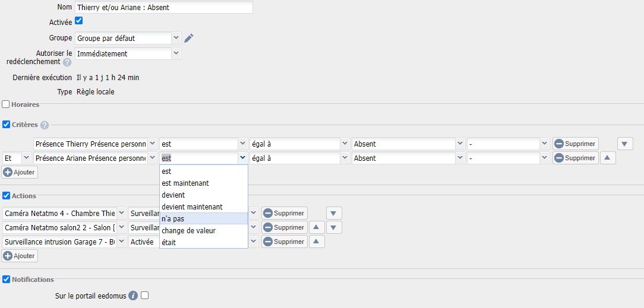Enable the Horaires section checkbox
Screen dimensions: 644x308
point(6,104)
